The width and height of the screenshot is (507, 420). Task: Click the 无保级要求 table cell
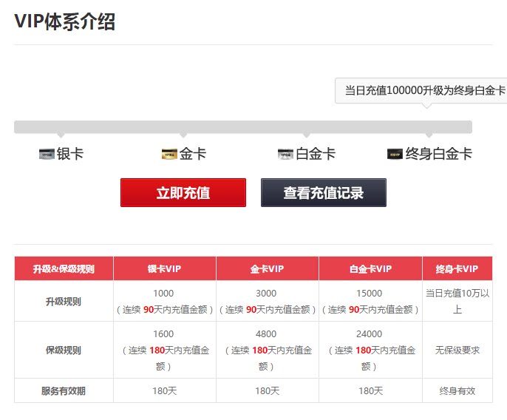(x=457, y=350)
